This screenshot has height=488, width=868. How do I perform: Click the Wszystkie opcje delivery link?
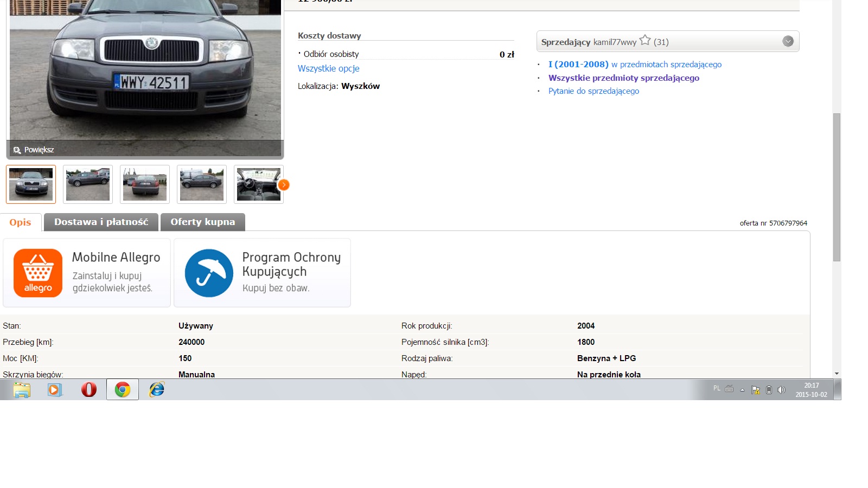(x=328, y=68)
